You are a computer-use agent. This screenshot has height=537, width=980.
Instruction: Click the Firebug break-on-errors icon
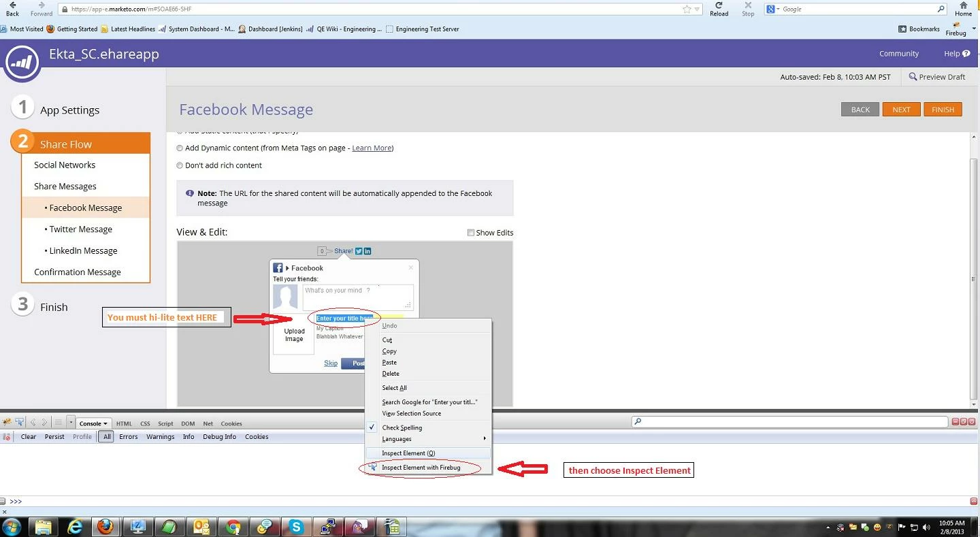(7, 437)
